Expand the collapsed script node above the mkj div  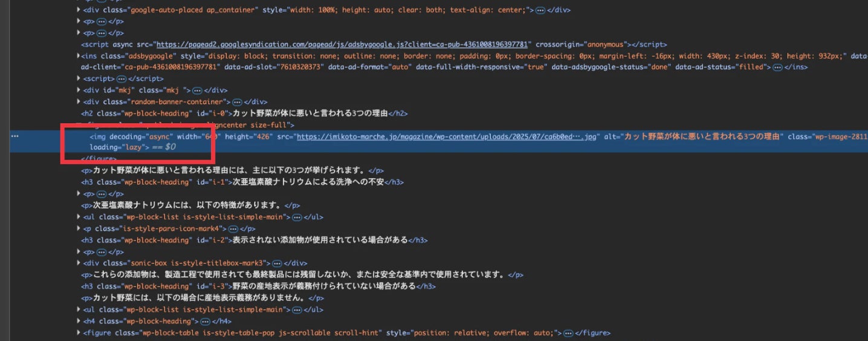pos(79,79)
